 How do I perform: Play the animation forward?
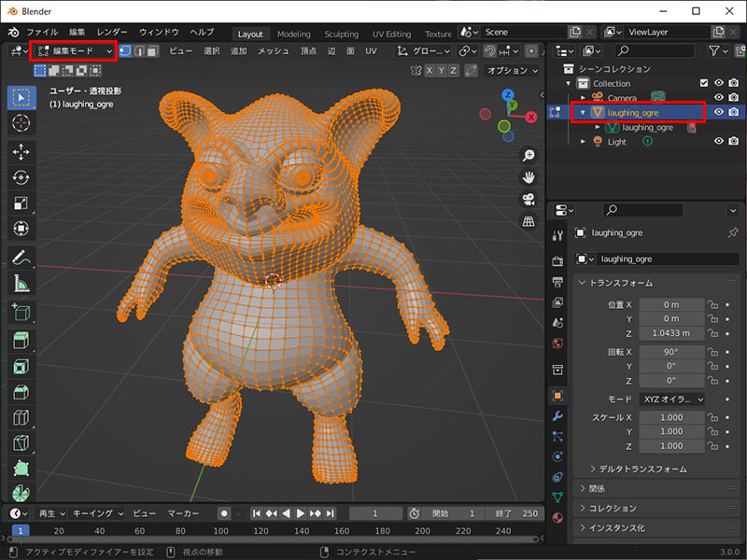(x=300, y=513)
